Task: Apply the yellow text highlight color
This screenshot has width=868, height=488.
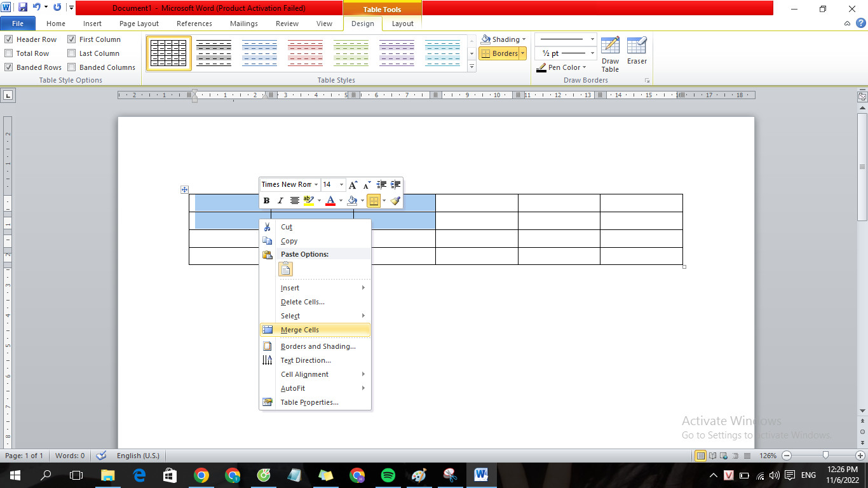Action: pyautogui.click(x=309, y=201)
